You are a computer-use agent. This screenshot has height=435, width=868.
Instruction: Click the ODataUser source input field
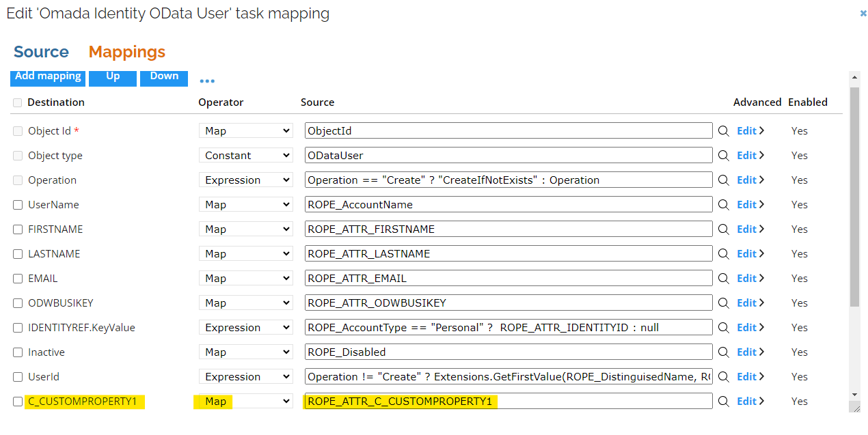pos(508,156)
